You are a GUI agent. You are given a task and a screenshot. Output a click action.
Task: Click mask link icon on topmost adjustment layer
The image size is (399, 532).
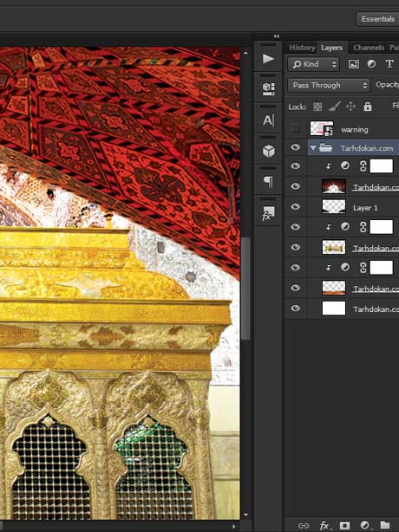point(363,165)
